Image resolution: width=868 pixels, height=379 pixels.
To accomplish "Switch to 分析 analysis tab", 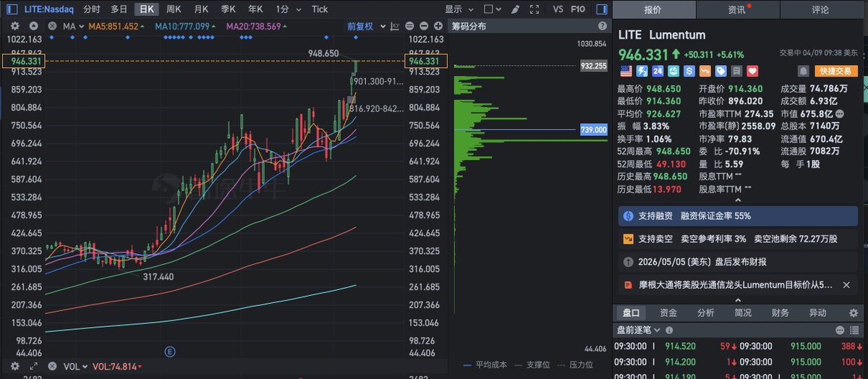I will coord(706,312).
